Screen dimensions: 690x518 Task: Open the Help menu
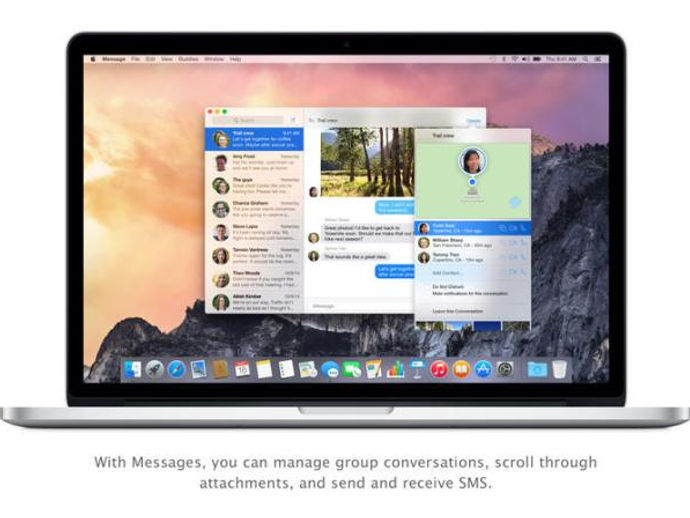click(x=235, y=59)
